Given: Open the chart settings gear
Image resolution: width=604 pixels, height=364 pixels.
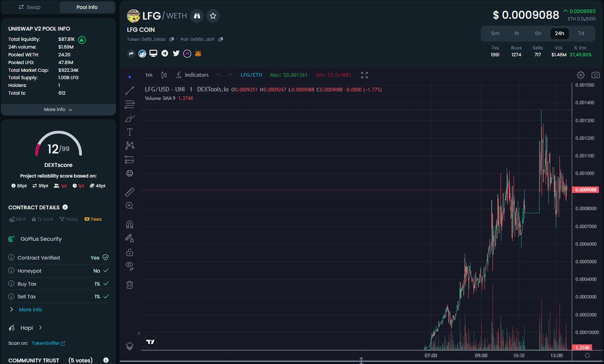Looking at the screenshot, I should (580, 75).
